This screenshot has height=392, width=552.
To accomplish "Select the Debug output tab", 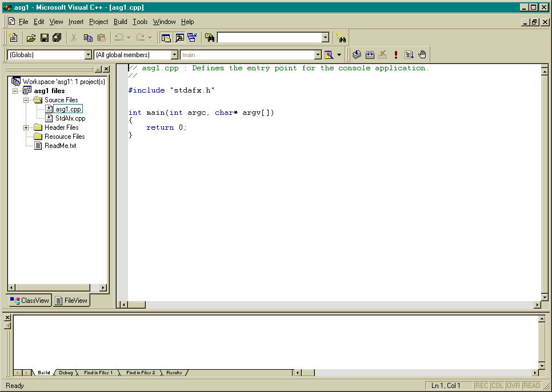I will [x=66, y=373].
